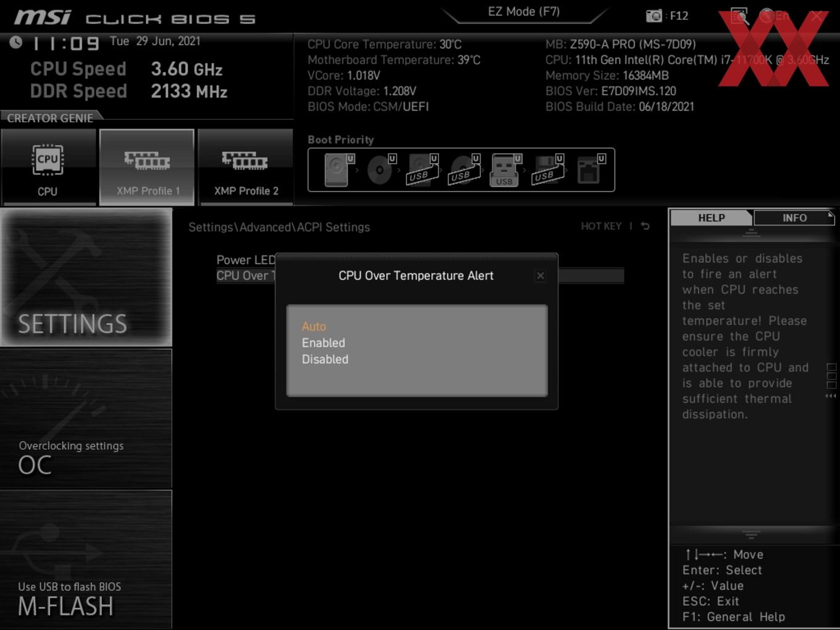Take a screenshot with the F12 camera icon
Image resolution: width=840 pixels, height=630 pixels.
click(x=653, y=16)
